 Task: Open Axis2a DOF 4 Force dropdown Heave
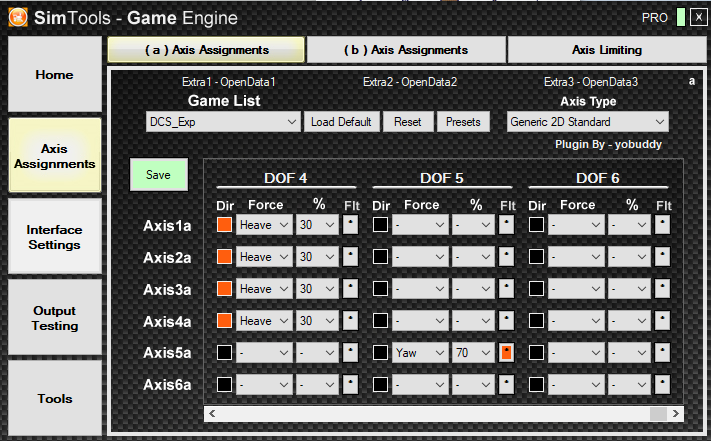click(264, 257)
